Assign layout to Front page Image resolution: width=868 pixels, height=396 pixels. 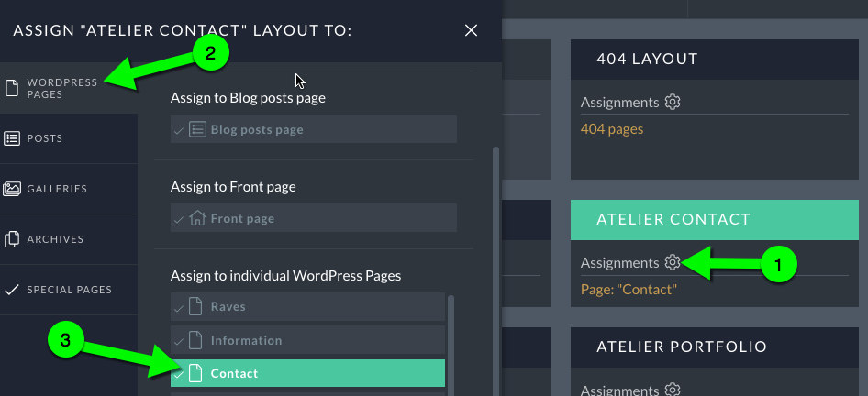pyautogui.click(x=313, y=218)
